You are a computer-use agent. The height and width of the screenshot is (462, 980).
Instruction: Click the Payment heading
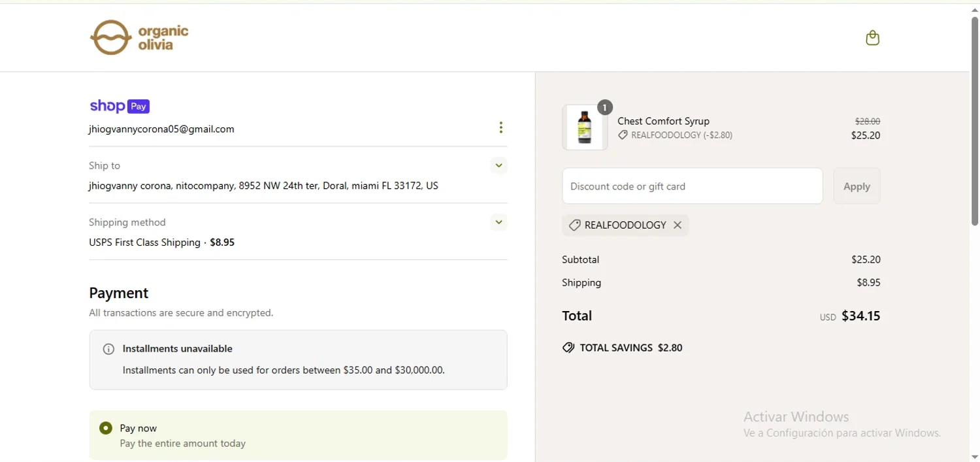click(x=119, y=293)
